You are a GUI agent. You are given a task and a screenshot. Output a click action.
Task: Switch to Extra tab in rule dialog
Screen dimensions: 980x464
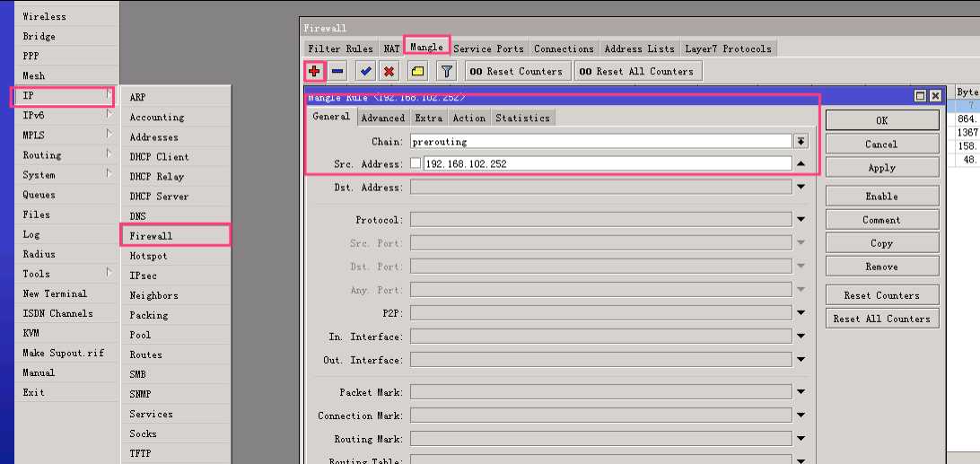(x=429, y=118)
